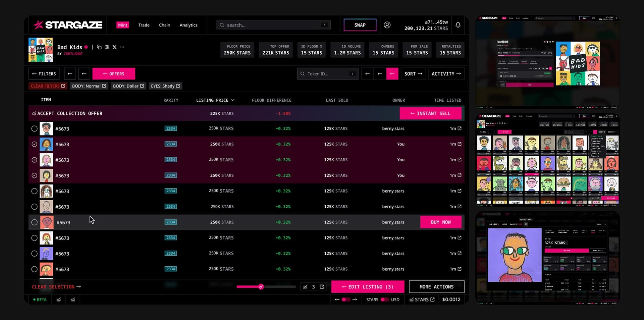Click the pink arrow button beside SORT
Image resolution: width=644 pixels, height=320 pixels.
tap(392, 74)
